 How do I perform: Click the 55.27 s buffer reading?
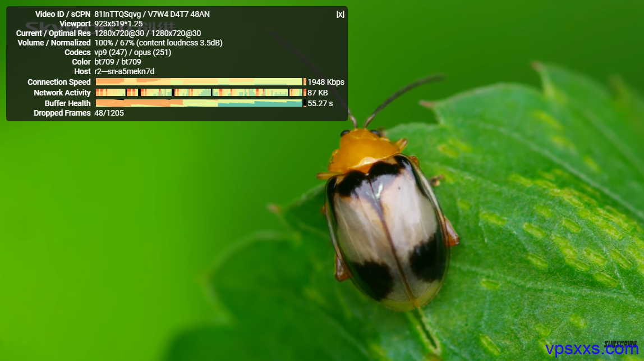click(x=320, y=103)
